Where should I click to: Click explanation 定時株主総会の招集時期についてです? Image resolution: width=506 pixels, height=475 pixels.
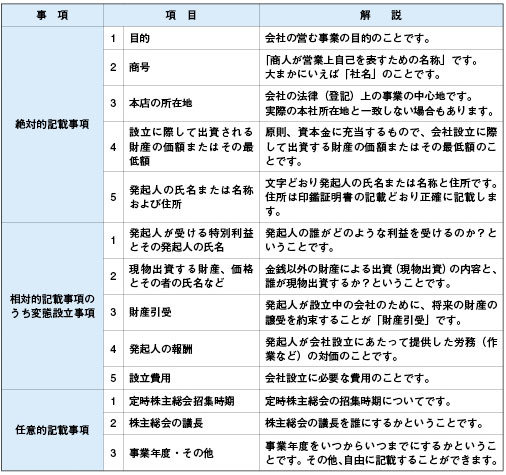381,401
